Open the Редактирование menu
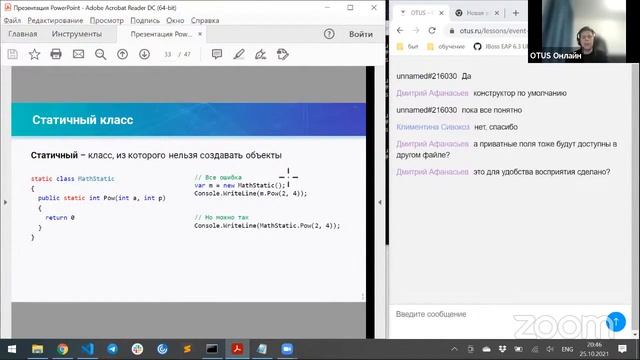This screenshot has width=640, height=360. pos(55,20)
